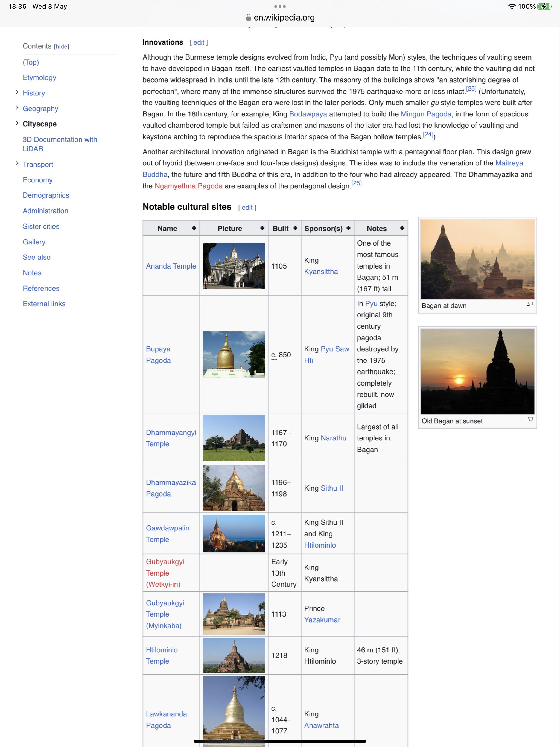Go to Demographics in contents

click(x=46, y=195)
